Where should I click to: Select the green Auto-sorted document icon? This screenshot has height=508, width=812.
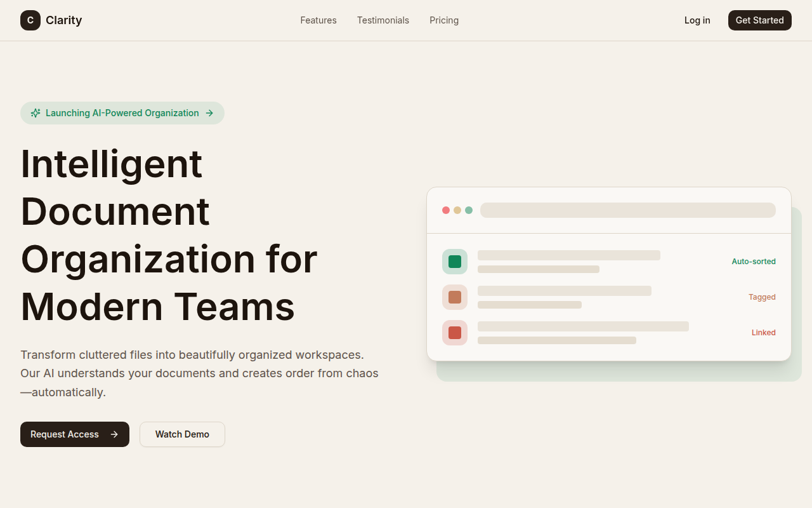point(454,261)
